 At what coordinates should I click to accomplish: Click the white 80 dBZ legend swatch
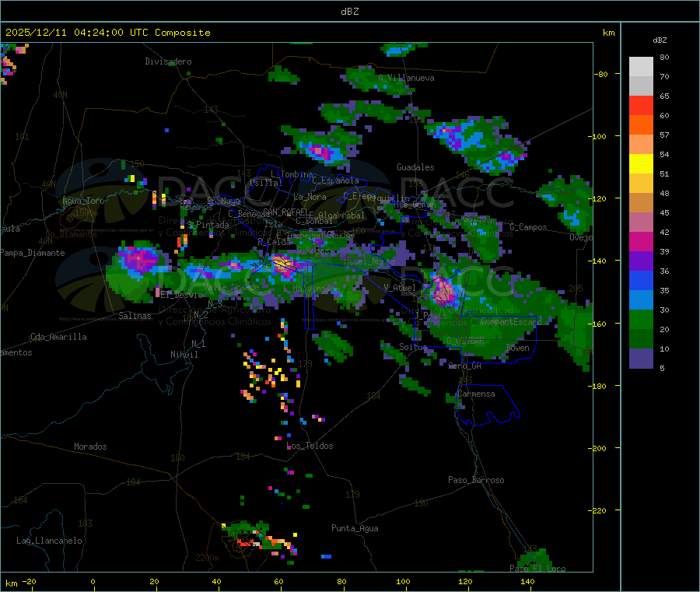pos(641,67)
